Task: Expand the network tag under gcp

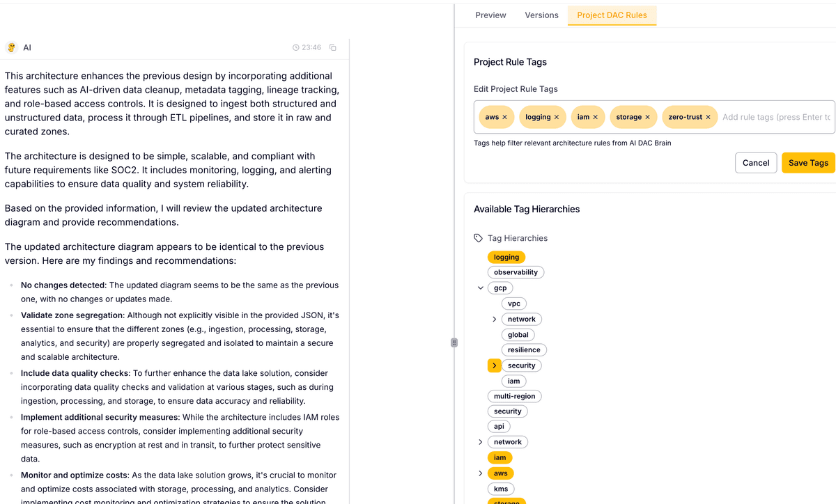Action: tap(495, 318)
